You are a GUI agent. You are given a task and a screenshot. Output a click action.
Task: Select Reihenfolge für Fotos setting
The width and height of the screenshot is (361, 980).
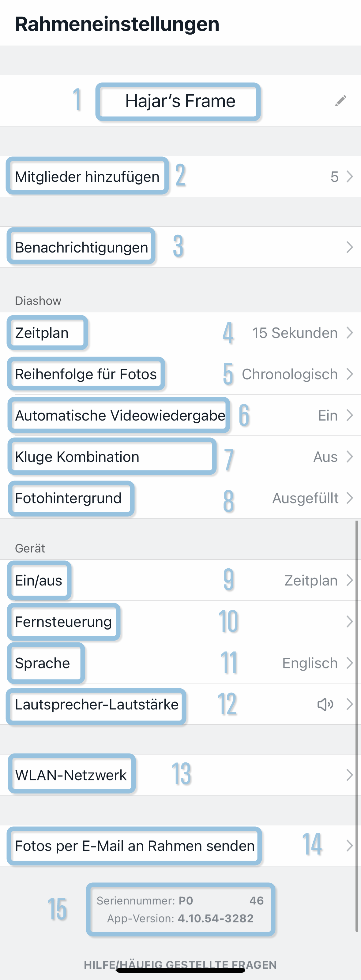pos(180,374)
